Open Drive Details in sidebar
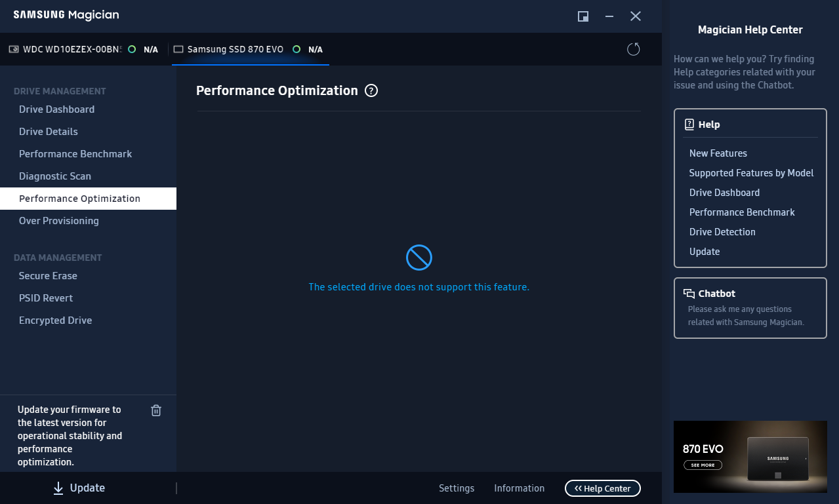The height and width of the screenshot is (504, 839). point(49,132)
